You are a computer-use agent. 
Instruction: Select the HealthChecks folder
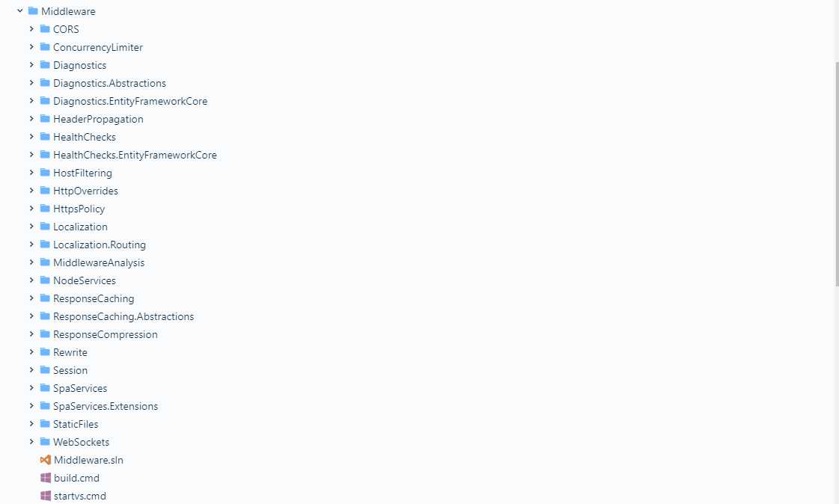[x=85, y=137]
